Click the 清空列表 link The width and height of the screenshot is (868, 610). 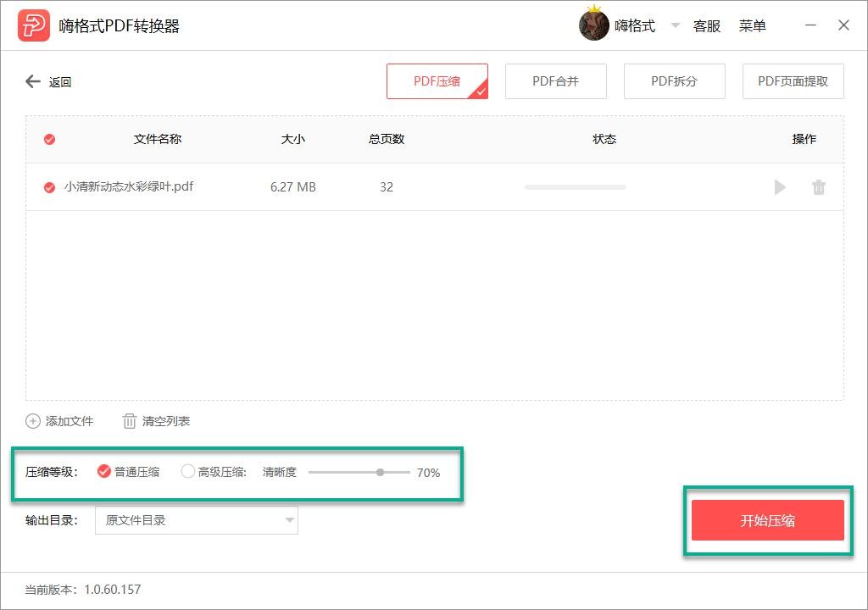pyautogui.click(x=166, y=421)
